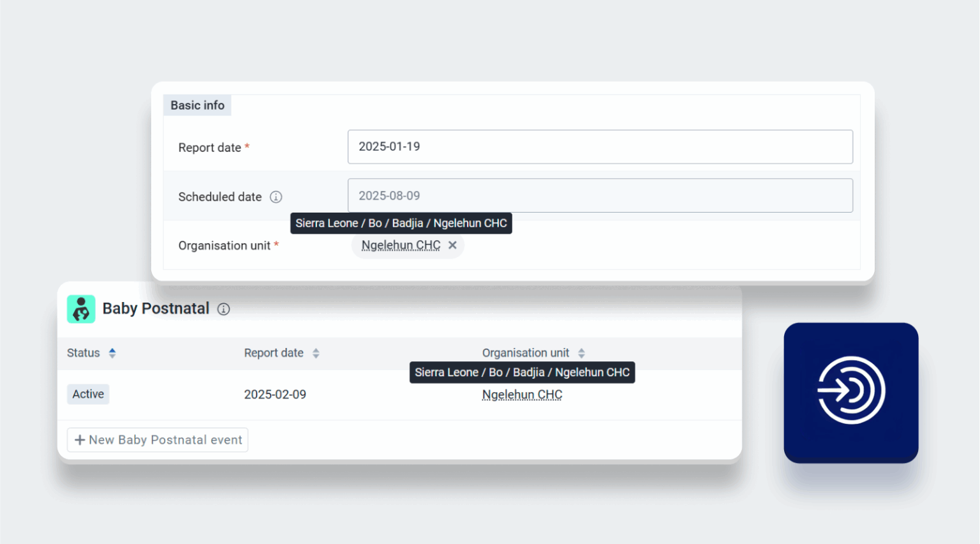The height and width of the screenshot is (544, 980).
Task: Click the info icon next to Baby Postnatal title
Action: pos(223,309)
